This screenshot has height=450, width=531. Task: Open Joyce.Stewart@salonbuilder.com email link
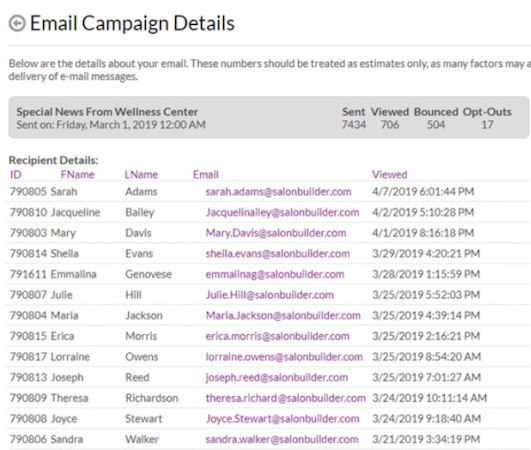(282, 419)
